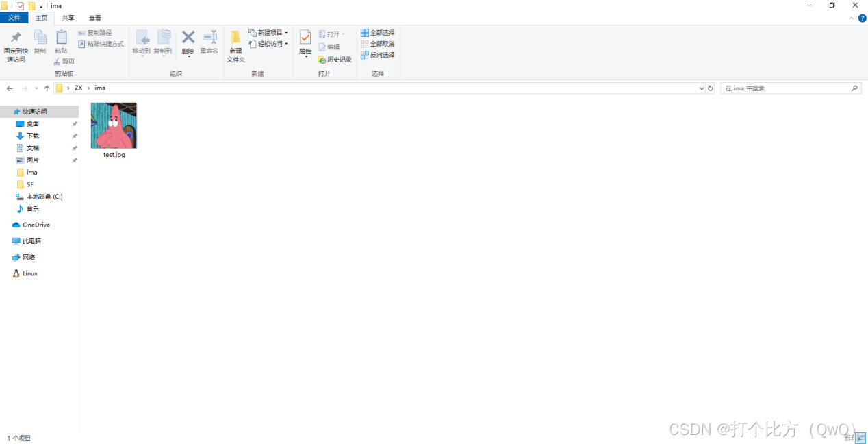
Task: Click the test.jpg file name label
Action: pyautogui.click(x=114, y=155)
